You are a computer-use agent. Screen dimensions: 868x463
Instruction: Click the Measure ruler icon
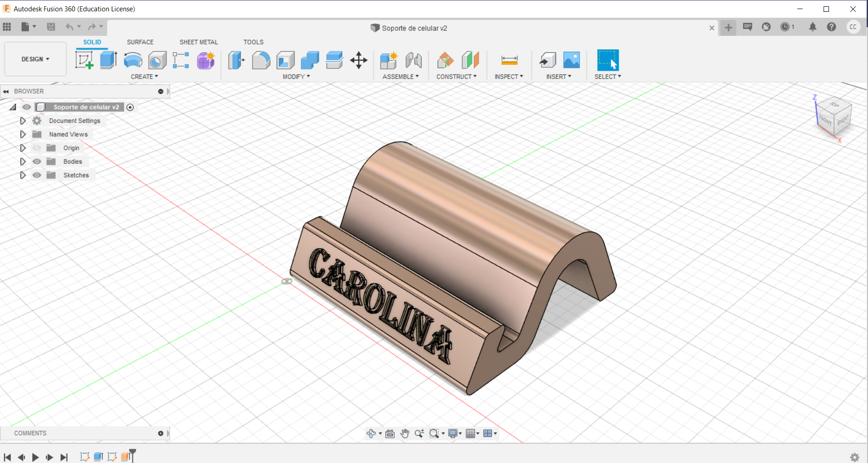coord(509,60)
